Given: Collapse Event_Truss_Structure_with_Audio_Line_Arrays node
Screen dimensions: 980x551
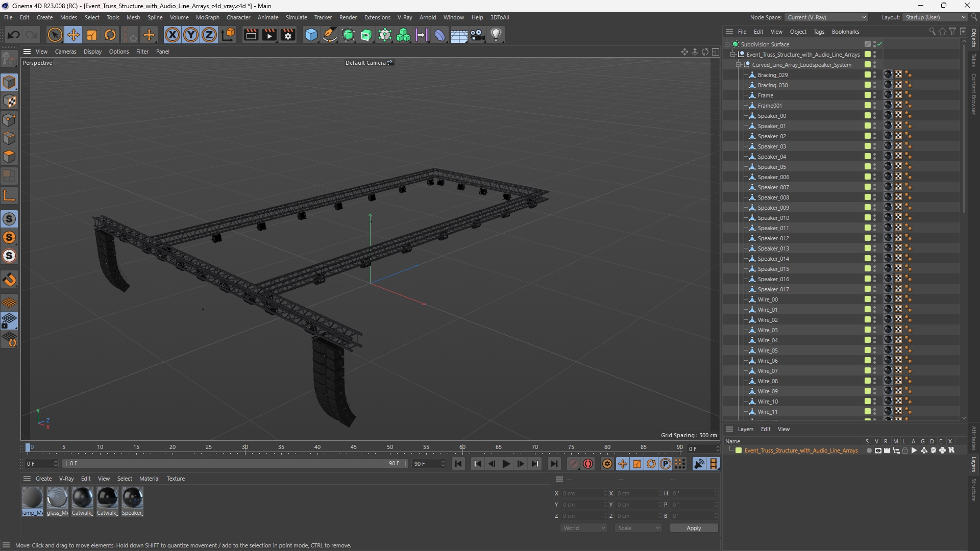Looking at the screenshot, I should (x=733, y=55).
